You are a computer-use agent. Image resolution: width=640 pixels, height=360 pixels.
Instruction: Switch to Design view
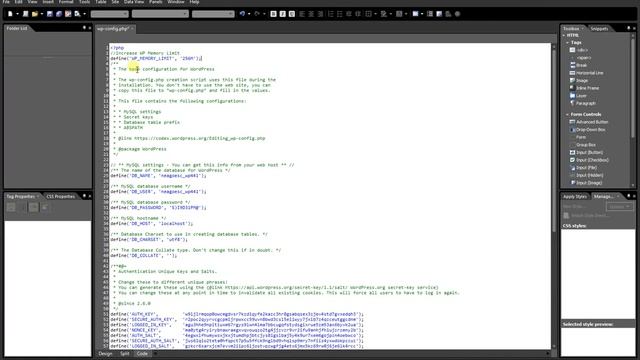105,354
